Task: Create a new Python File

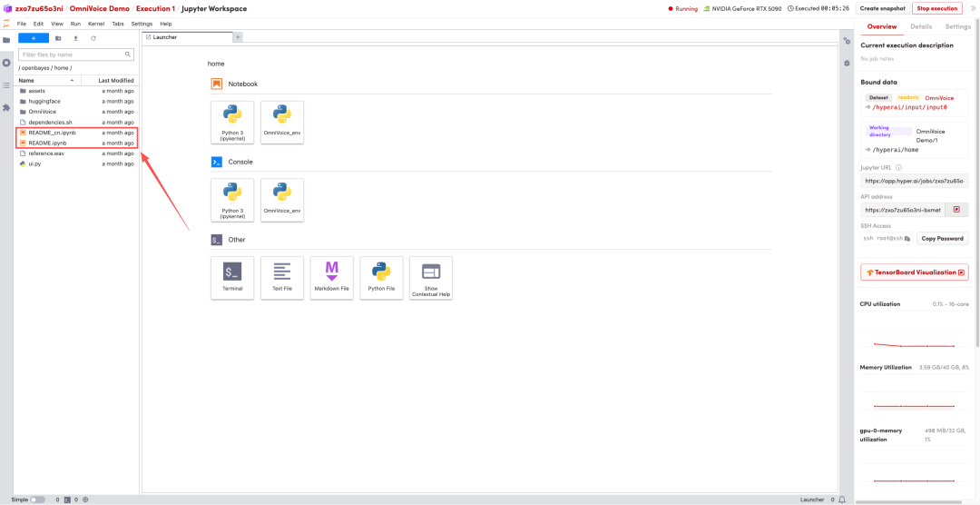Action: tap(381, 278)
